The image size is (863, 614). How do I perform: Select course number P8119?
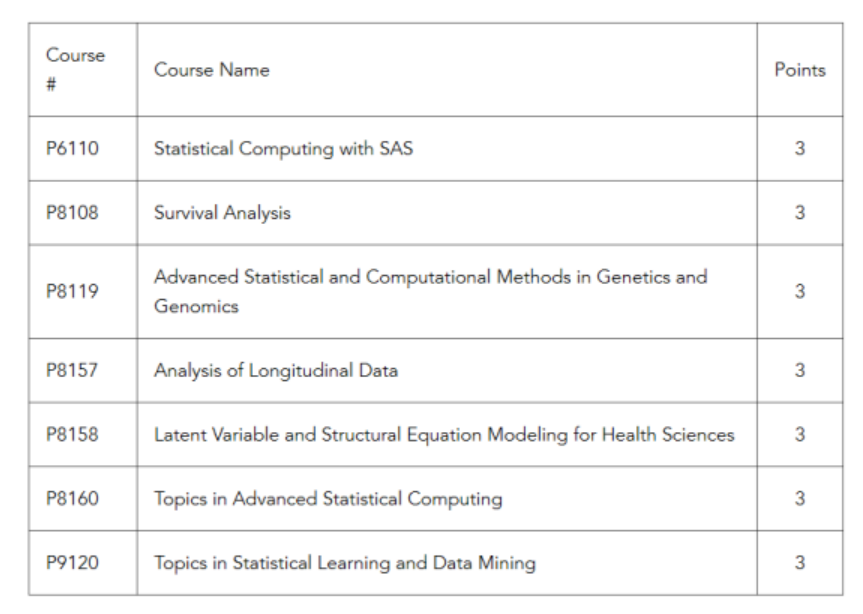pos(72,291)
